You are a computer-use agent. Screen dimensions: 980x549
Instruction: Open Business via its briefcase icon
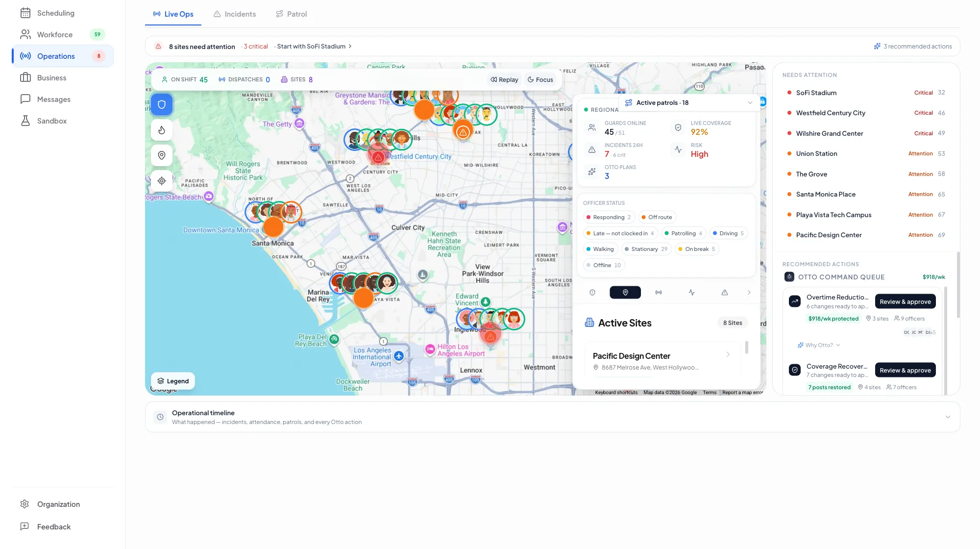click(x=25, y=78)
